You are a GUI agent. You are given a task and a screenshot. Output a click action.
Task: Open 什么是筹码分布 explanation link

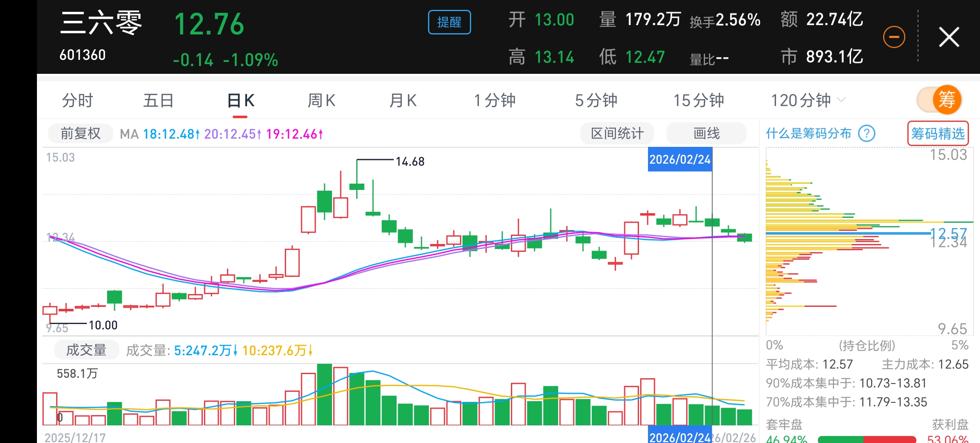coord(808,134)
